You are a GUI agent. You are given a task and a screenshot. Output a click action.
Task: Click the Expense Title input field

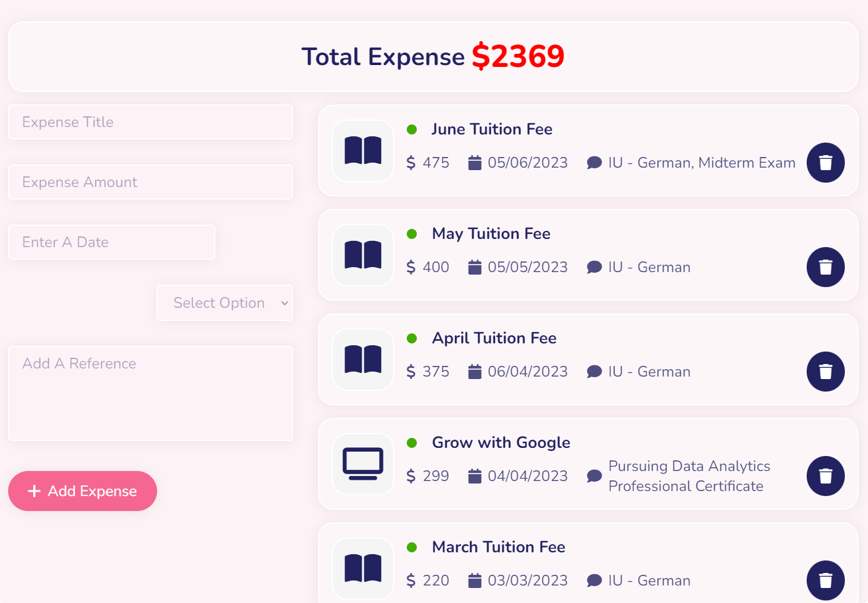(150, 122)
